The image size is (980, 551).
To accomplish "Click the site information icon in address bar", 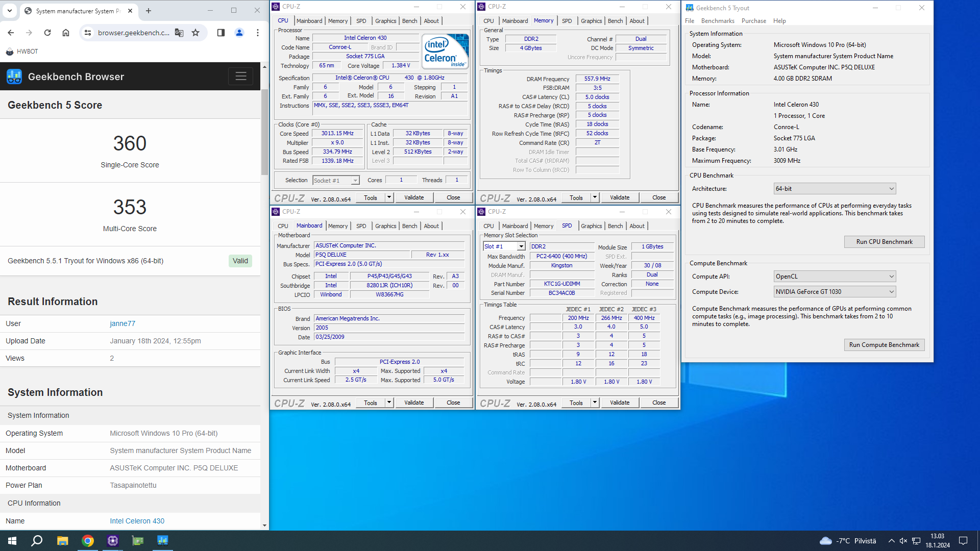I will [x=88, y=33].
